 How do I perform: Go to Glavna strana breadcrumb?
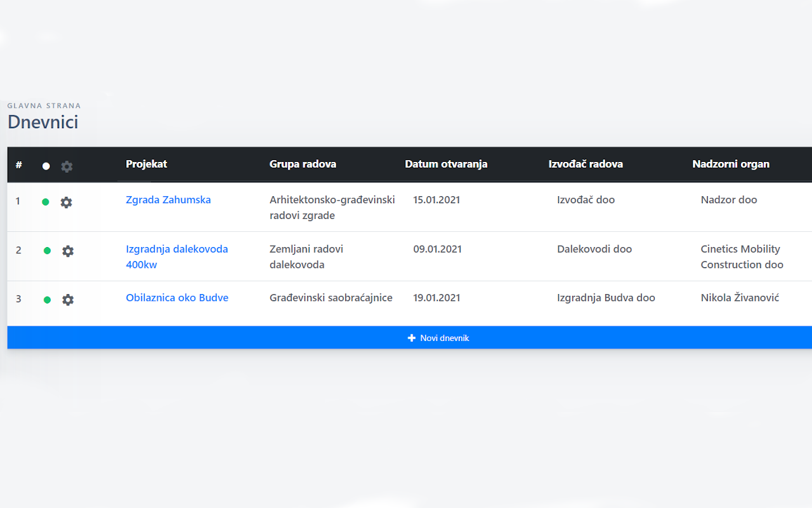[44, 106]
